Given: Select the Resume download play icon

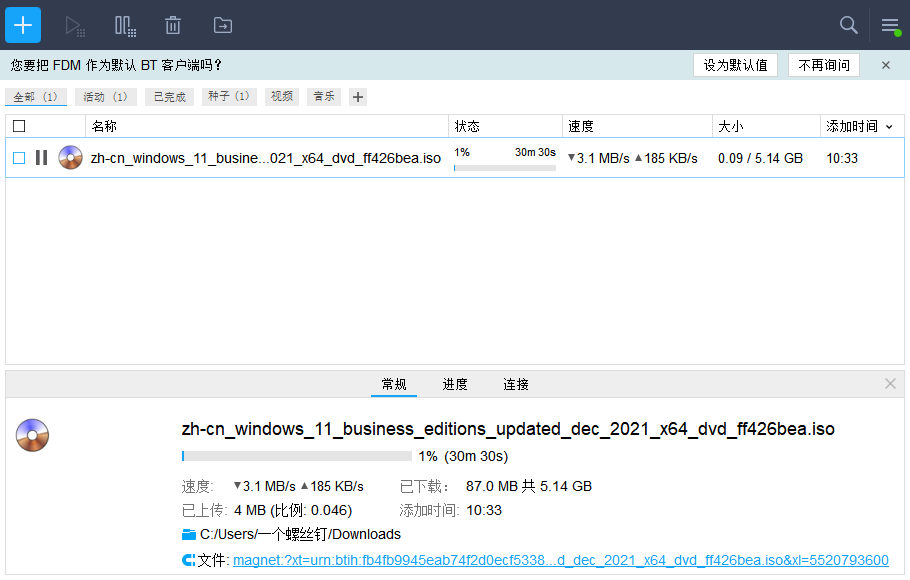Looking at the screenshot, I should click(74, 25).
